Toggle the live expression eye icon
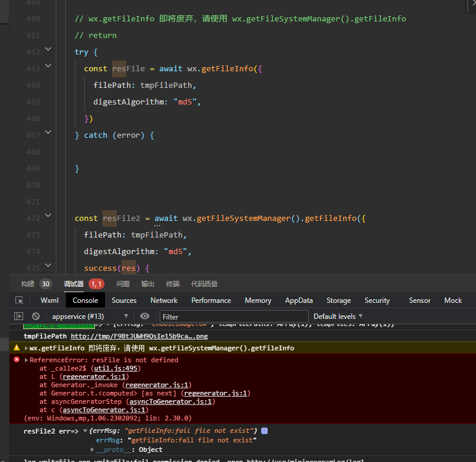476x462 pixels. 145,316
